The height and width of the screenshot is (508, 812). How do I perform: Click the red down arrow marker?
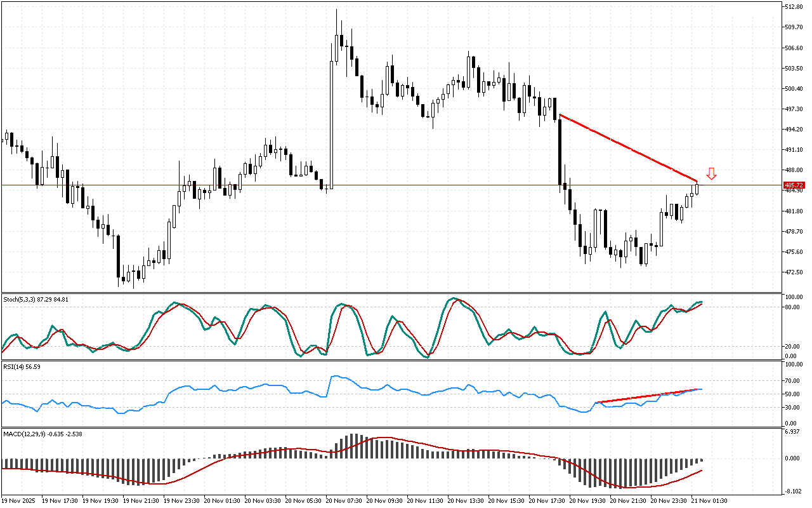(711, 173)
